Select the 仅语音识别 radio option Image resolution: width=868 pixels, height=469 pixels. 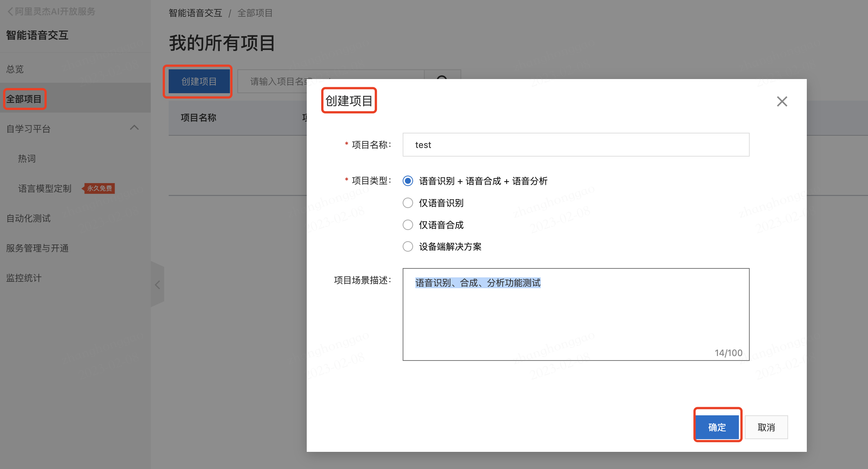coord(408,203)
